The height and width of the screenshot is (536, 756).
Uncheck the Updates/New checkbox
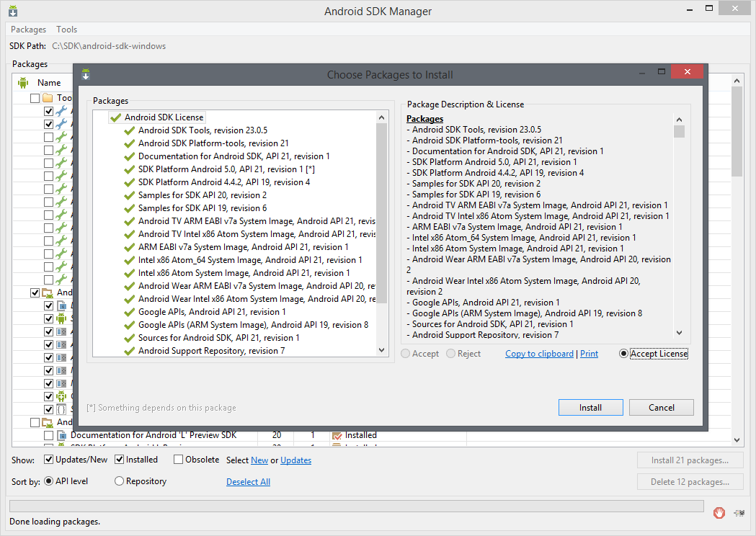point(49,460)
